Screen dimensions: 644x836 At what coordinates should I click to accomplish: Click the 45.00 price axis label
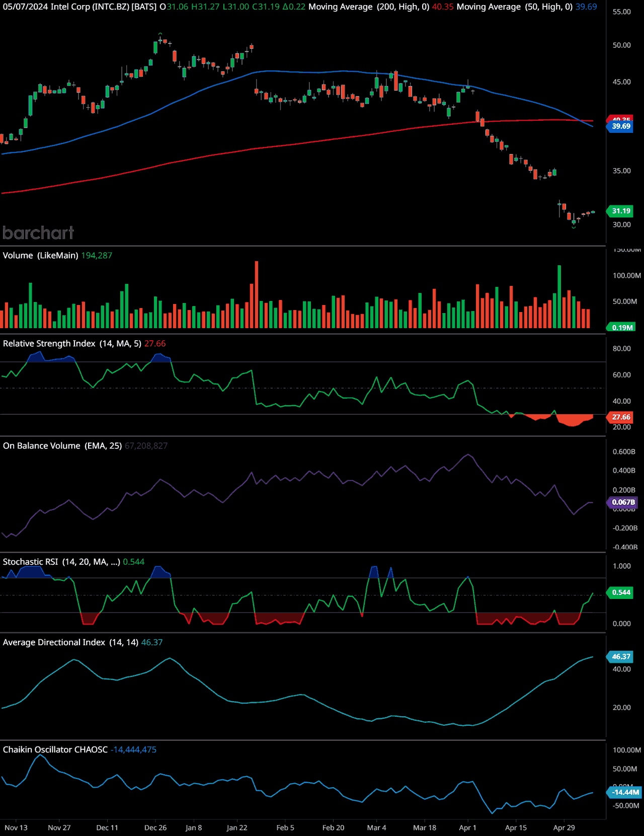[622, 82]
